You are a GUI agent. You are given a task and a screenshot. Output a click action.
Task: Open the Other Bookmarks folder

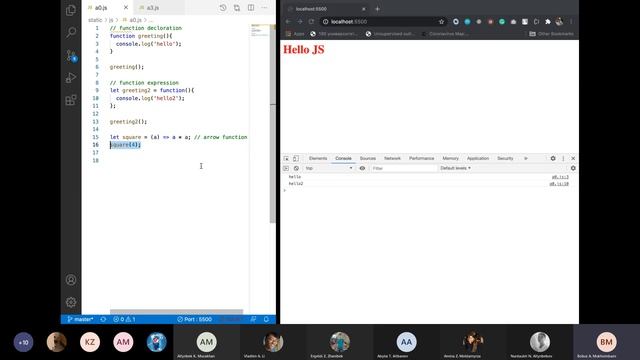(551, 34)
